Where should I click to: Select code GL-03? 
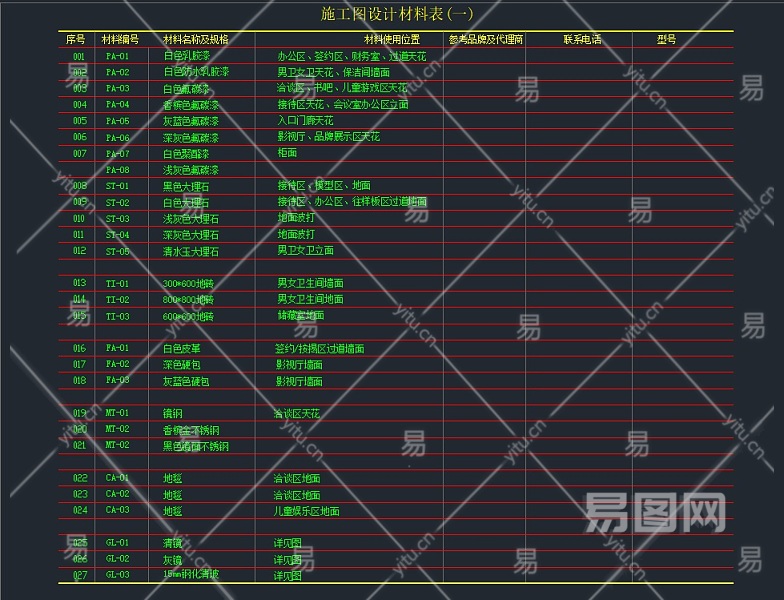tap(118, 575)
